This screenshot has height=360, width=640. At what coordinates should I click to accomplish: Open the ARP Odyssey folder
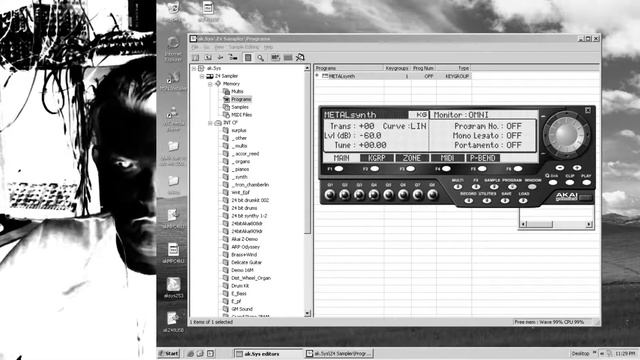tap(245, 247)
